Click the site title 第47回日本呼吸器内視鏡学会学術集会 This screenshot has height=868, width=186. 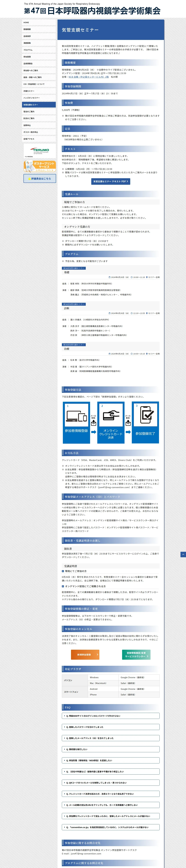click(92, 11)
